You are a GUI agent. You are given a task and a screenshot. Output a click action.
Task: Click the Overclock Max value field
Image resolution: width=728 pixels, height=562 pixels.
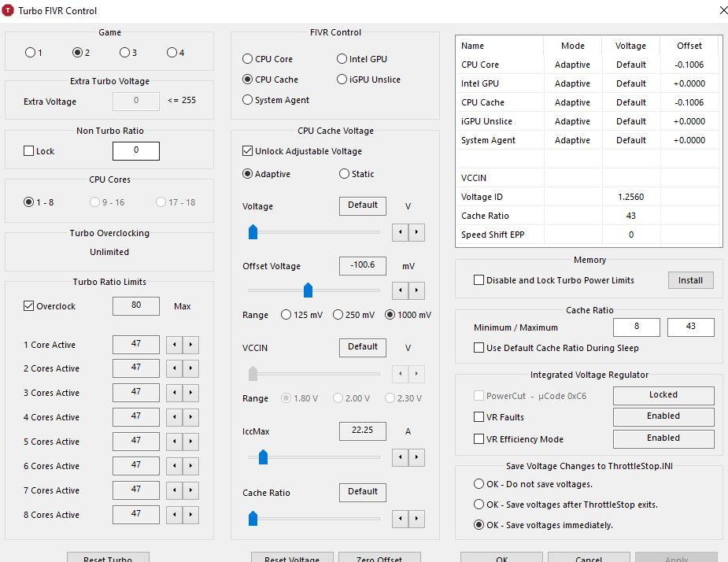pos(136,305)
